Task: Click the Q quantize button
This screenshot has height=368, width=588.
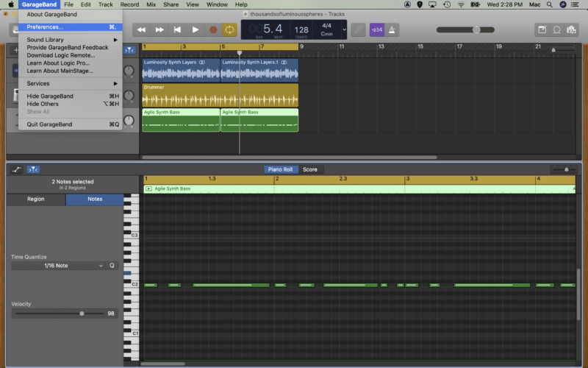Action: click(x=112, y=266)
